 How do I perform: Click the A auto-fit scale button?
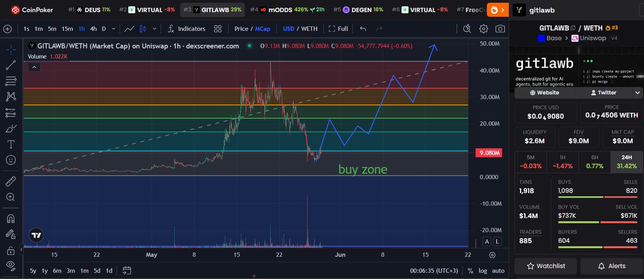(486, 242)
